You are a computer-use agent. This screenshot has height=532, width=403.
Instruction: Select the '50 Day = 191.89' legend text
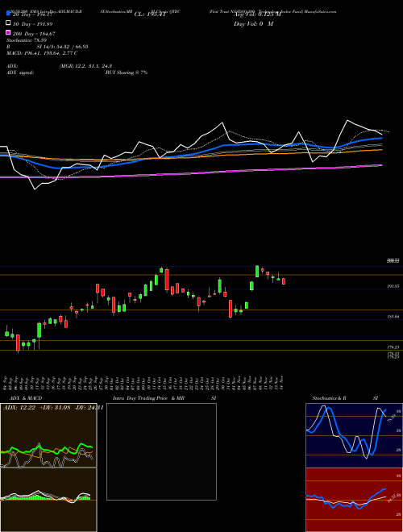[33, 24]
